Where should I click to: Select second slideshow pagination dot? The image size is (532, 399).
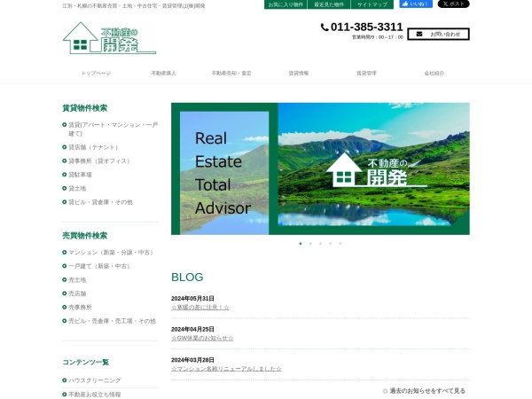(310, 243)
